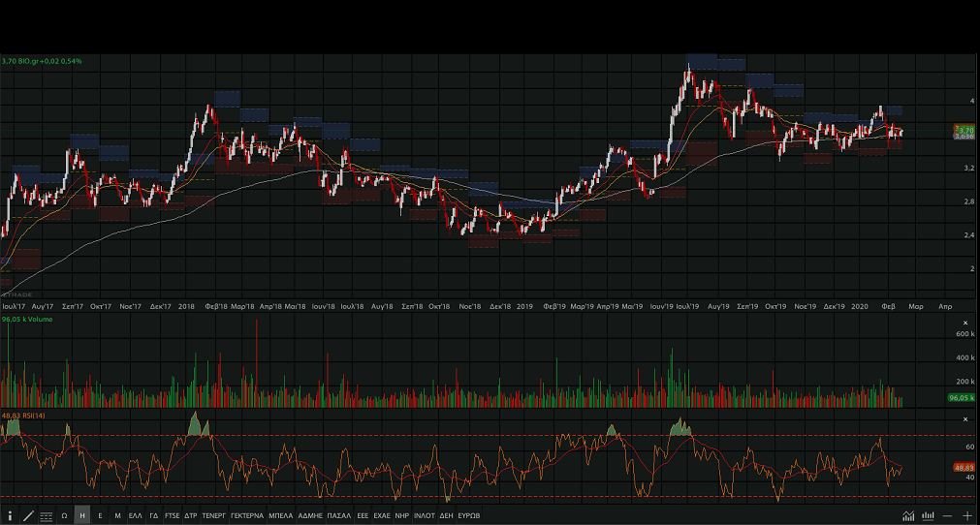
Task: Zoom out with the minus icon
Action: pyautogui.click(x=948, y=516)
